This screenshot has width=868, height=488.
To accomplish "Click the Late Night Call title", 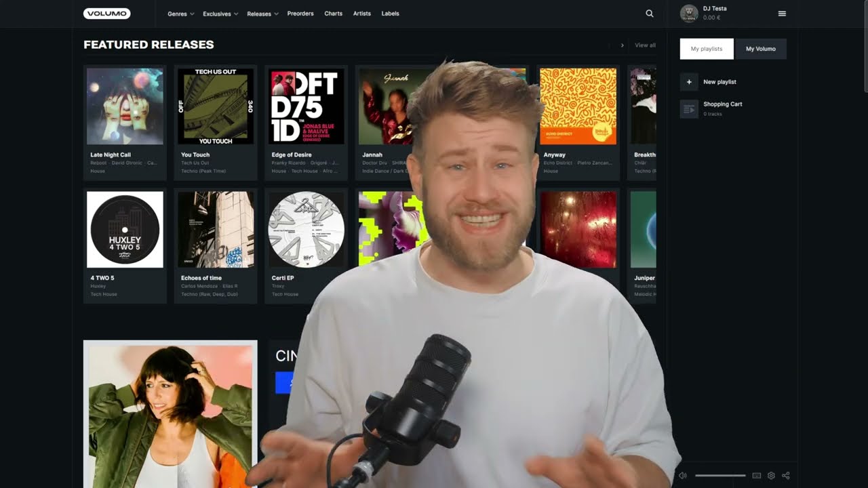I will [x=111, y=155].
